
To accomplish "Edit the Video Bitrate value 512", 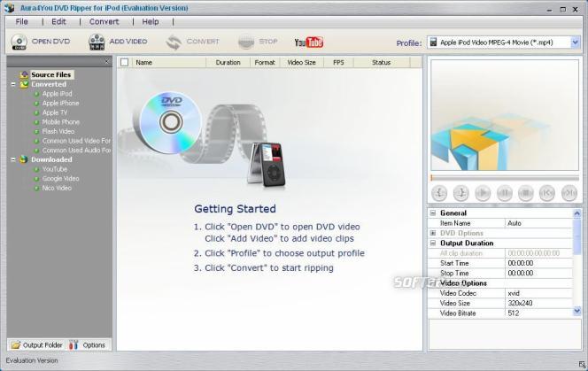I will (538, 313).
